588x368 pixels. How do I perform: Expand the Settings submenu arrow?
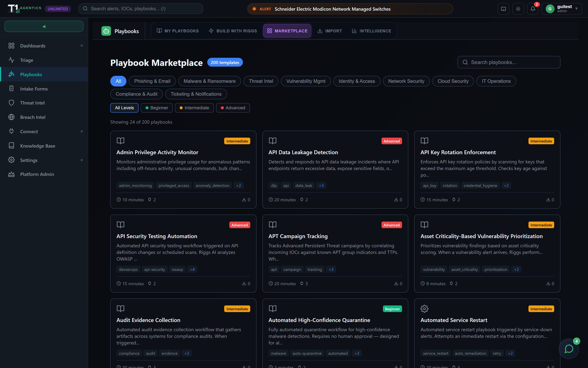[82, 160]
